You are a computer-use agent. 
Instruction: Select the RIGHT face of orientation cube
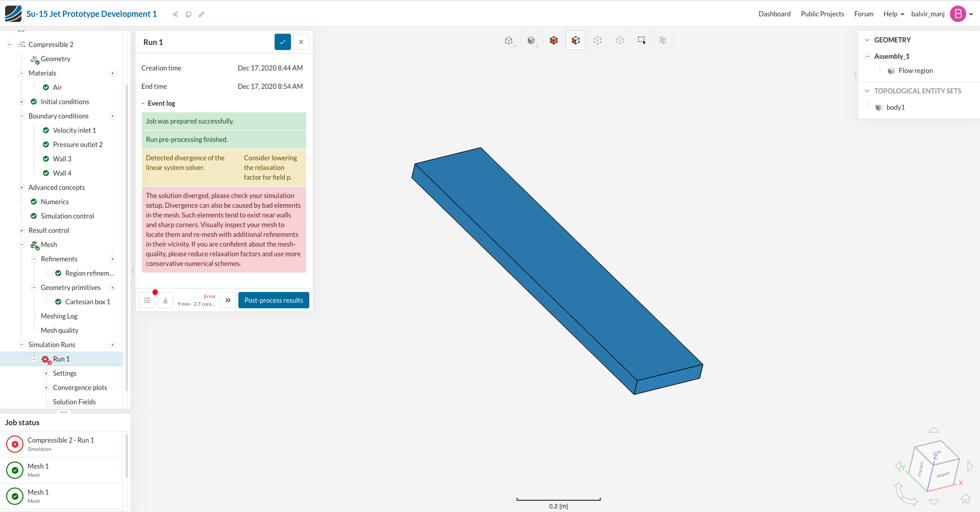point(943,475)
